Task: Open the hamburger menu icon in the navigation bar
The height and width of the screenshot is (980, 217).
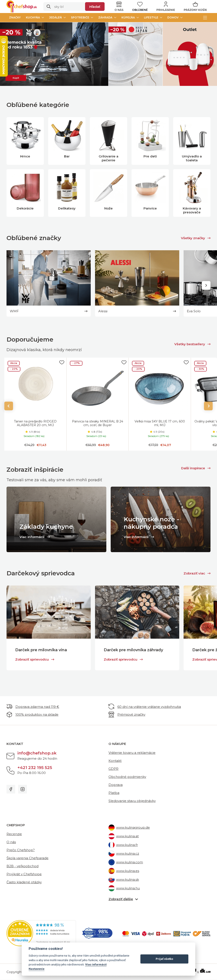Action: [205, 18]
